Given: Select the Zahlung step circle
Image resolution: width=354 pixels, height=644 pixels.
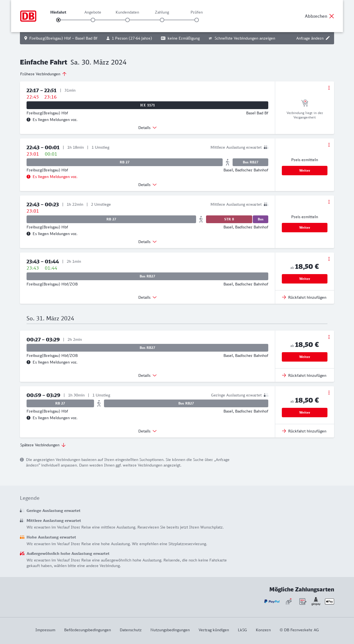Looking at the screenshot, I should click(x=162, y=20).
